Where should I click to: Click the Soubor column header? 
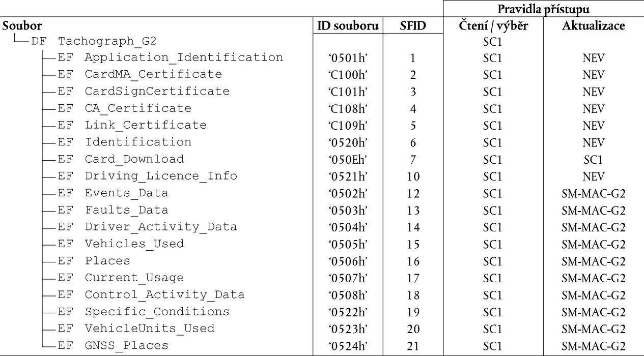[21, 25]
